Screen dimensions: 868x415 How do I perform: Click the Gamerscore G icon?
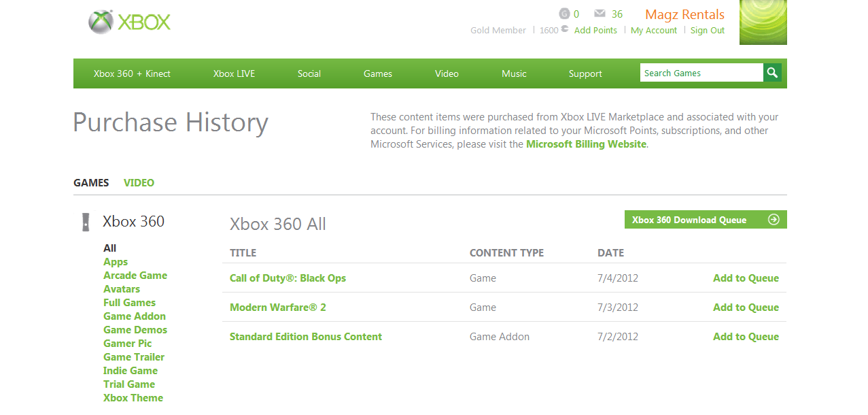pos(564,14)
